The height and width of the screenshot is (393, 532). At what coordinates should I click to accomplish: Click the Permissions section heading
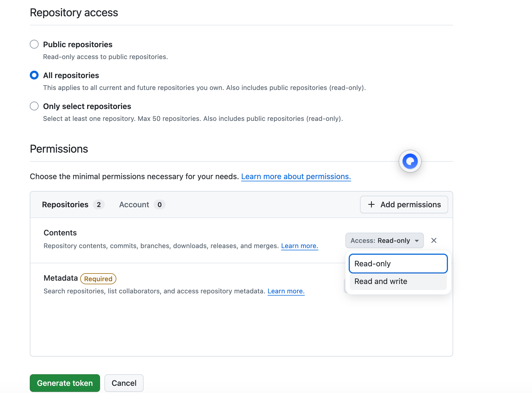(x=59, y=149)
